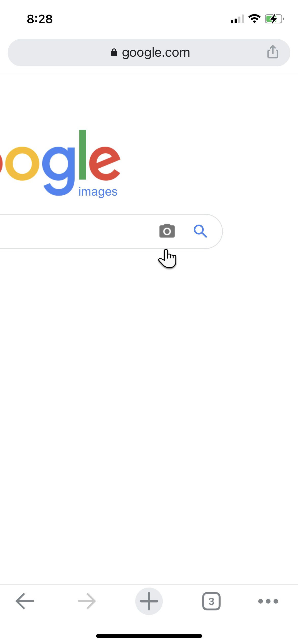Tap the google.com address bar
The height and width of the screenshot is (644, 298).
coord(155,52)
